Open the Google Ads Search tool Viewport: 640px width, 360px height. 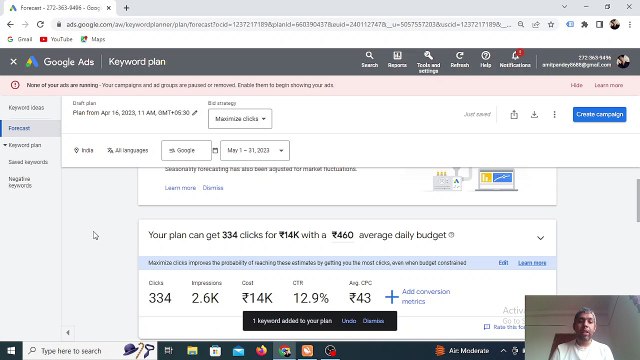[369, 60]
